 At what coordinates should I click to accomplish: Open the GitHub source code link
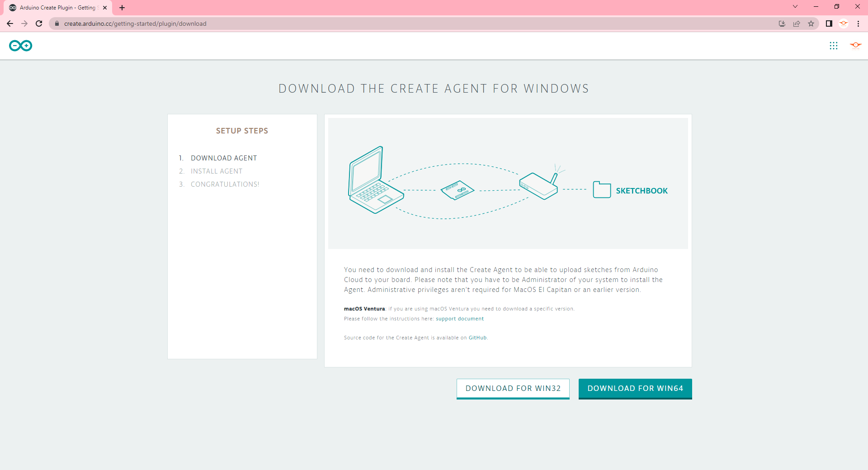[477, 338]
